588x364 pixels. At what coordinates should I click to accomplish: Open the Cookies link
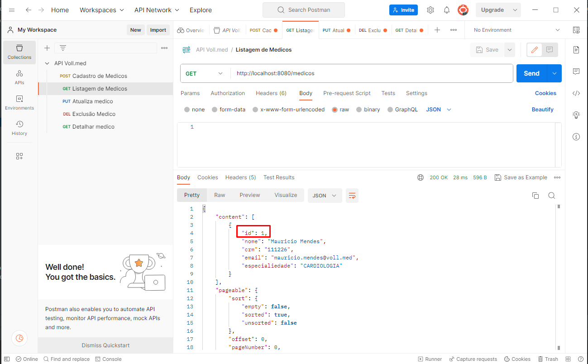coord(545,93)
